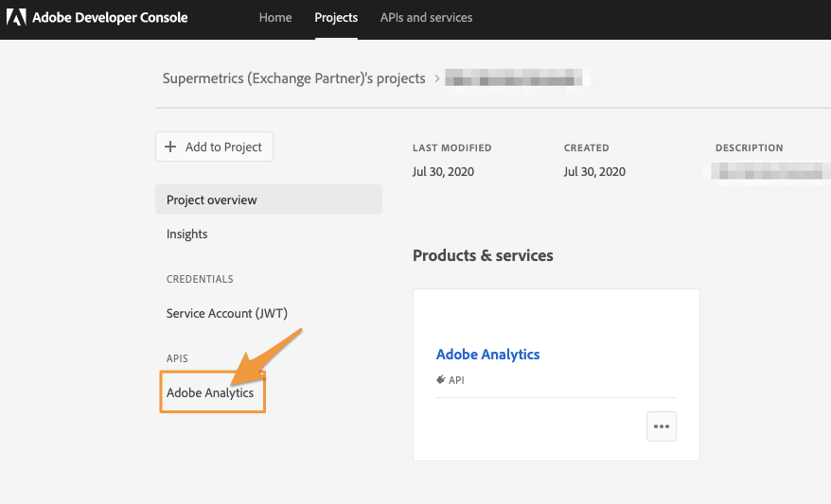Click the date under Last Modified
Viewport: 831px width, 504px height.
(443, 172)
